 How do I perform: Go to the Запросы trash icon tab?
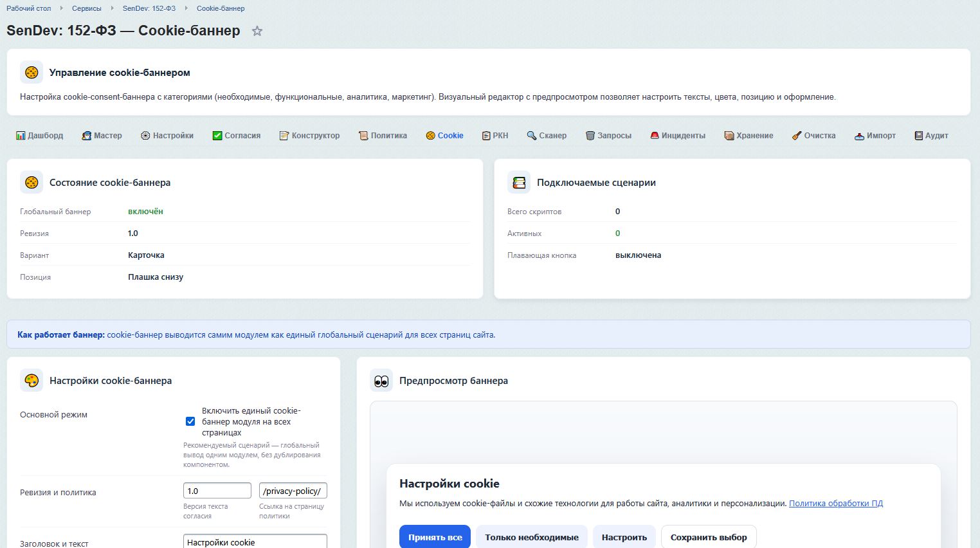tap(608, 136)
